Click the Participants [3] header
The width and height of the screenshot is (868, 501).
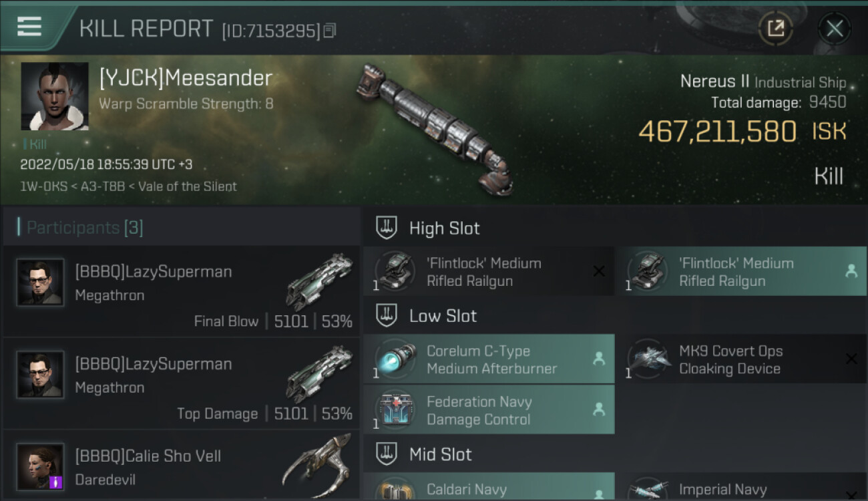tap(85, 228)
